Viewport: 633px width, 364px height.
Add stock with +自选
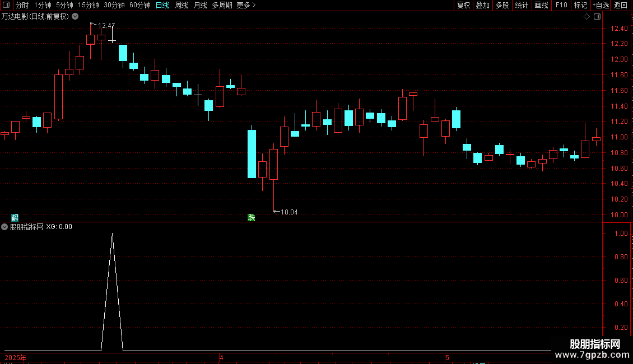601,5
